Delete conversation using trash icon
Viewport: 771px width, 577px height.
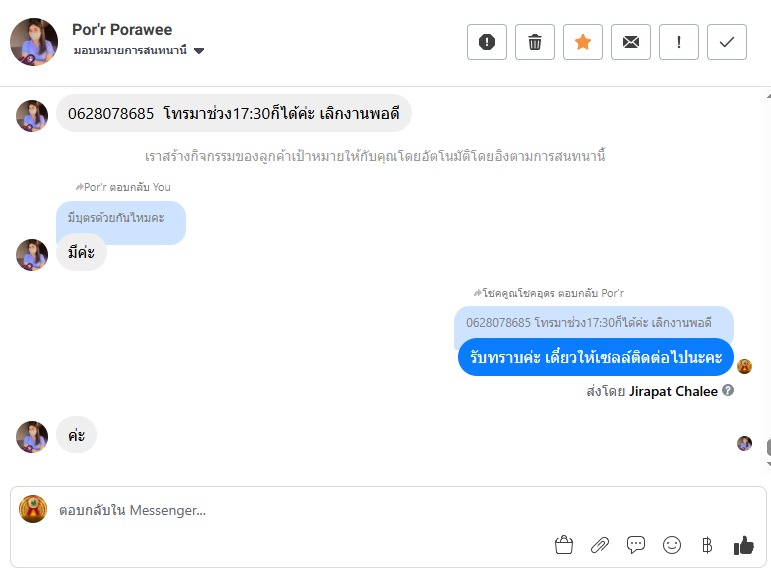535,42
